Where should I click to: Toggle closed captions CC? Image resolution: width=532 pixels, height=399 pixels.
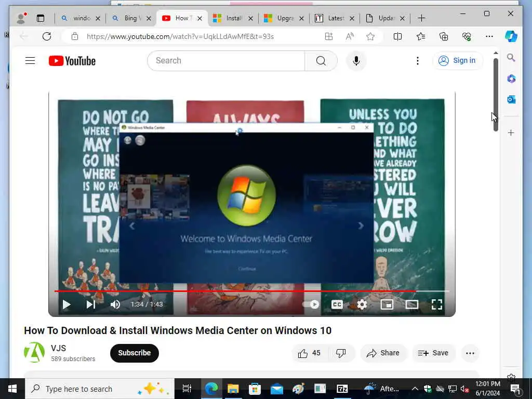[x=337, y=304]
